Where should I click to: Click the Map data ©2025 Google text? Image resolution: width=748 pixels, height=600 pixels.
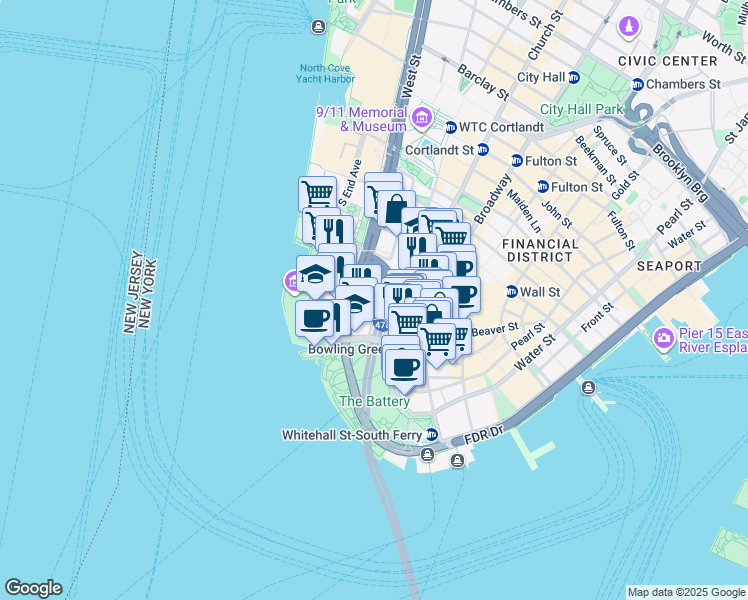pyautogui.click(x=686, y=592)
